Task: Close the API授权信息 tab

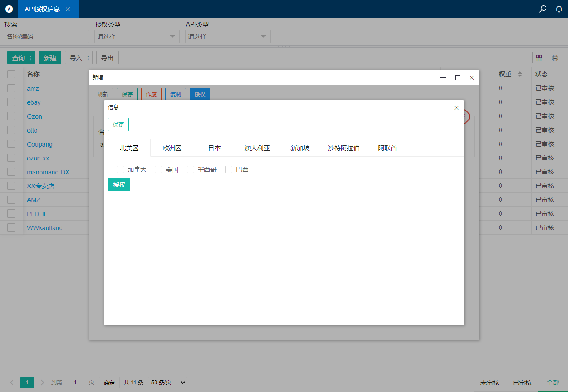Action: point(68,9)
